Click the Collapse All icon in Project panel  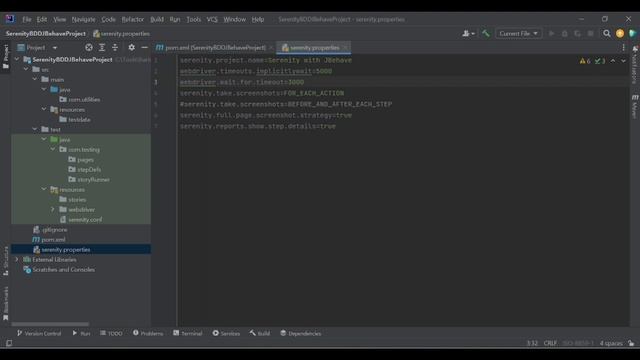click(115, 48)
